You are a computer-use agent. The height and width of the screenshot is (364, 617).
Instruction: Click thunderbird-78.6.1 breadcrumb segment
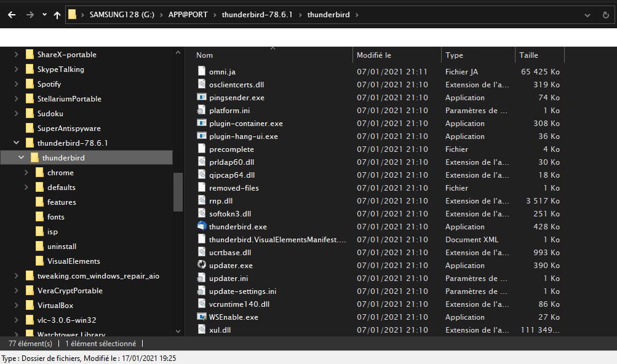point(257,15)
